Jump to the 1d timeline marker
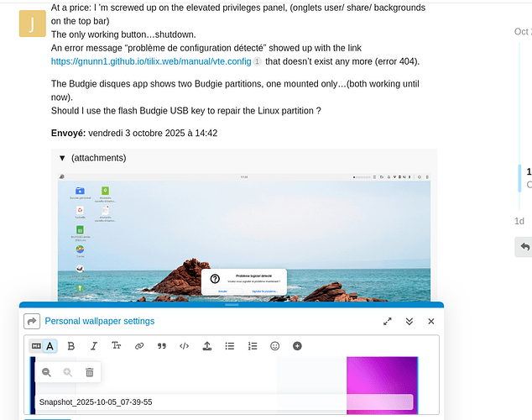532x420 pixels. [x=519, y=222]
